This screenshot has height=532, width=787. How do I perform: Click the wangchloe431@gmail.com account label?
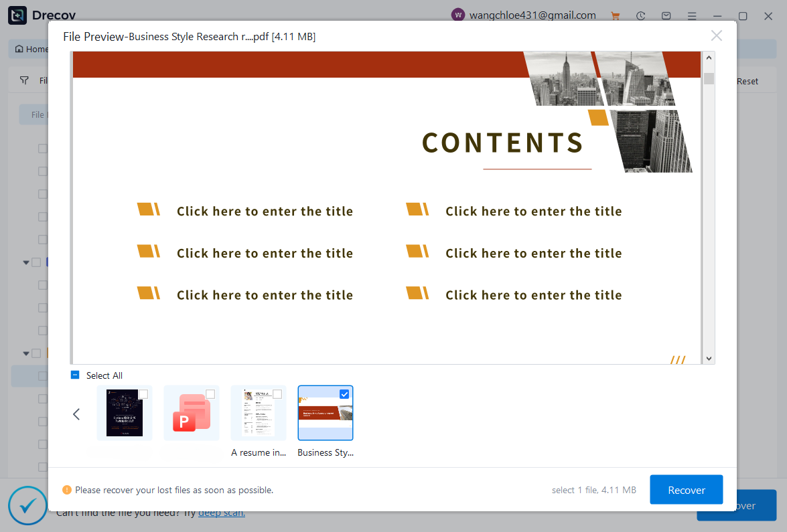pyautogui.click(x=532, y=15)
